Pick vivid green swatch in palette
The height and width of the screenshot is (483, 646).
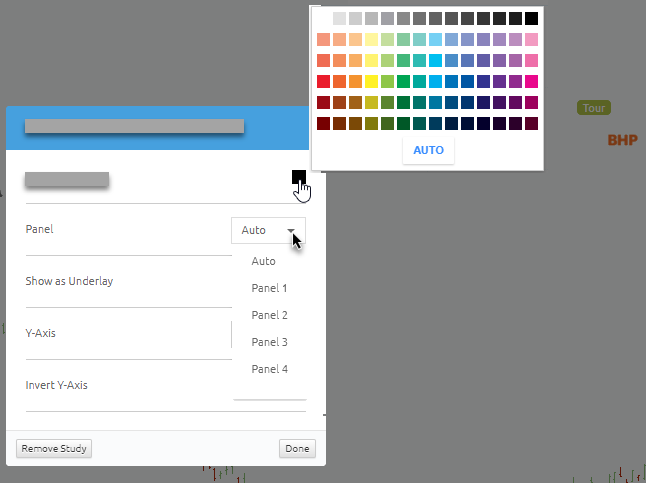(x=403, y=82)
